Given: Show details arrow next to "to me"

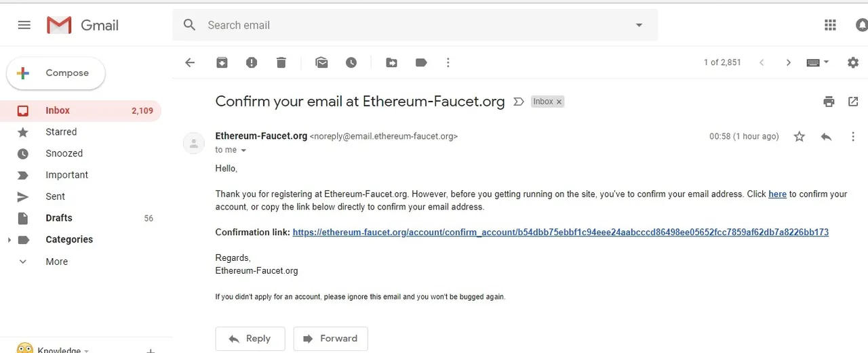Looking at the screenshot, I should [243, 150].
